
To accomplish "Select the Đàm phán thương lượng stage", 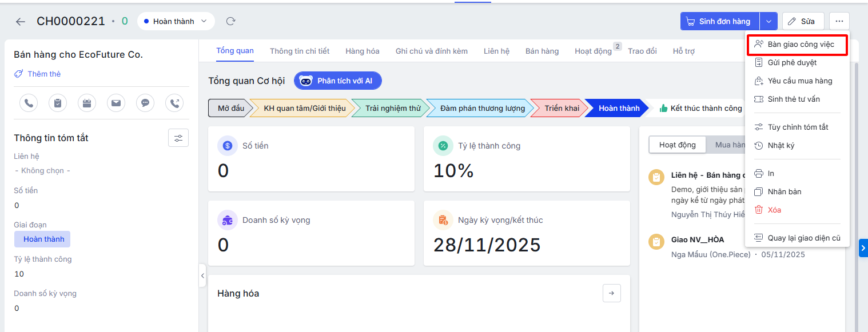I will pos(482,108).
